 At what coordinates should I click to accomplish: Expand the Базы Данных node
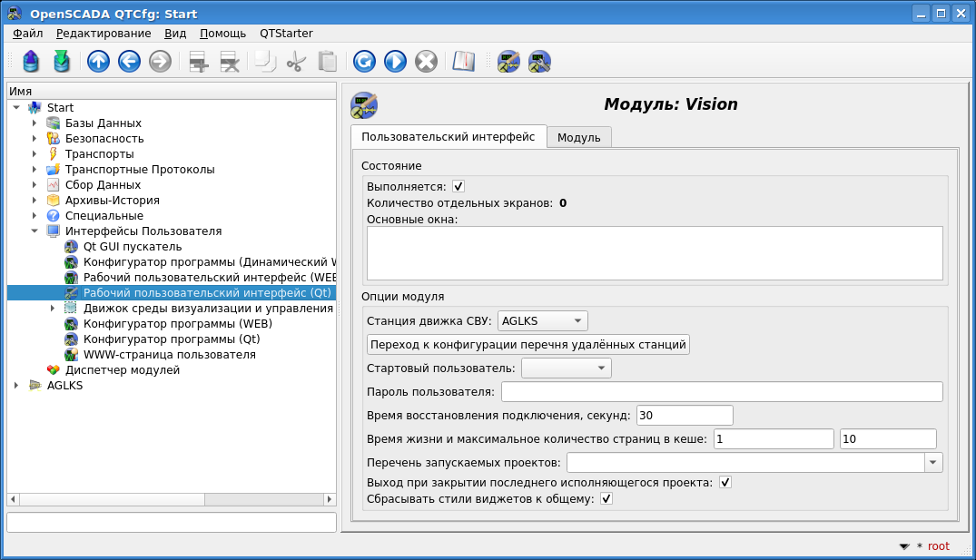pos(35,123)
